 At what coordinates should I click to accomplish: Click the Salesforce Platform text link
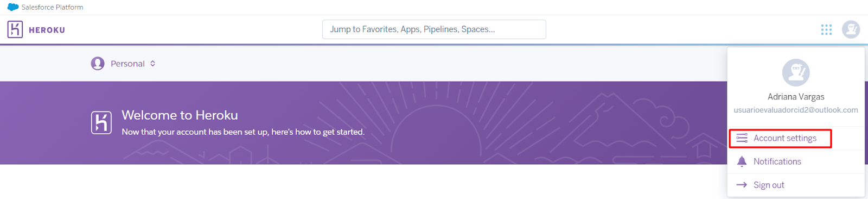[52, 7]
